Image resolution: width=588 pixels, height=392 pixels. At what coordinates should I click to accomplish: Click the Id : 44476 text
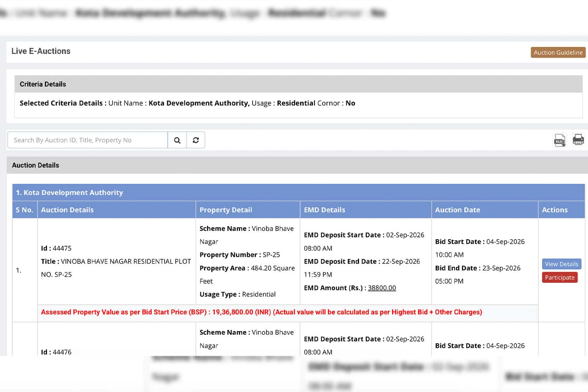point(56,352)
